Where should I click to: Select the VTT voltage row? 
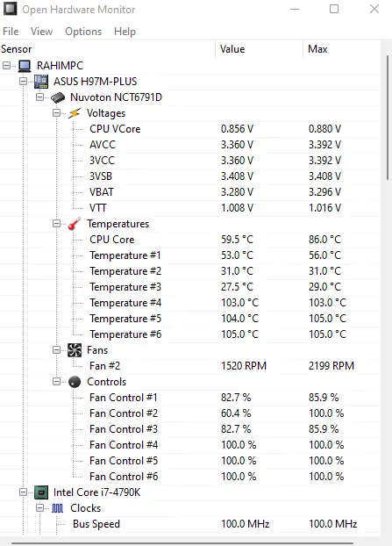click(x=190, y=208)
